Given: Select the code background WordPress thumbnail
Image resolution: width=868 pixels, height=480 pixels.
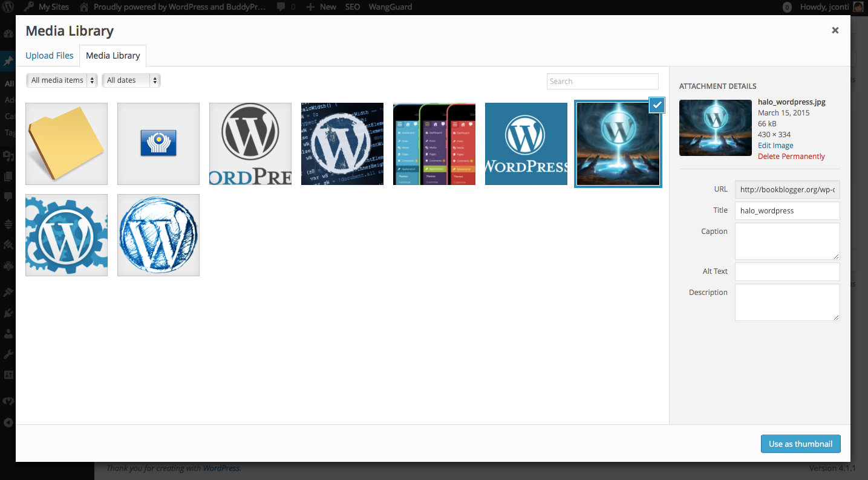Looking at the screenshot, I should point(342,144).
